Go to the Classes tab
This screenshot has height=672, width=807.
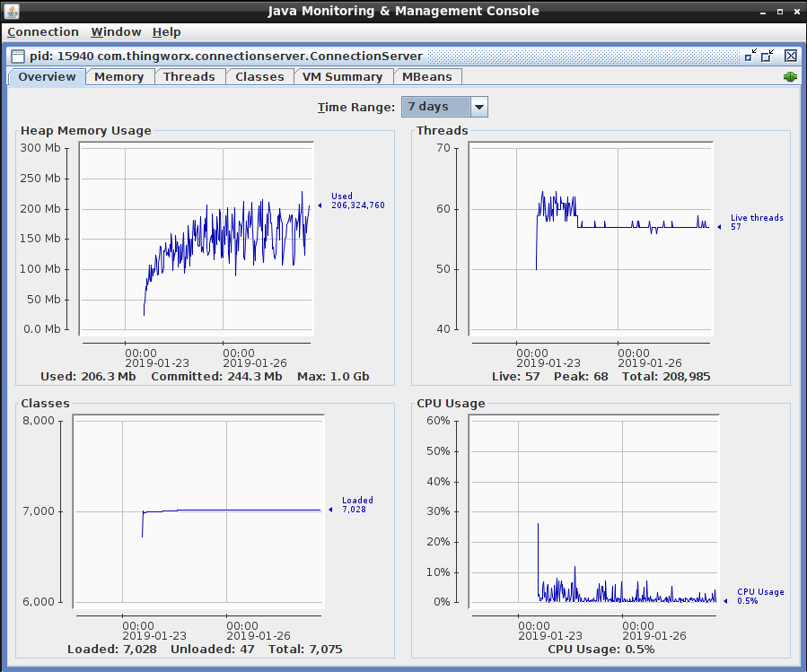[259, 77]
